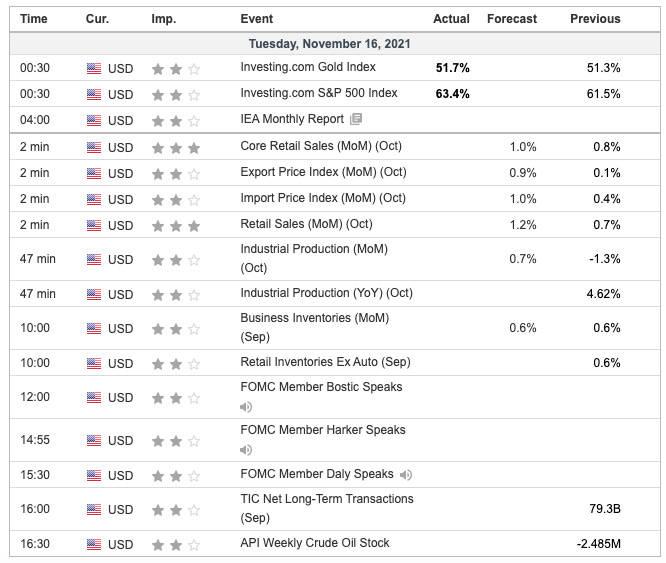Click the Actual column header
This screenshot has height=563, width=666.
pos(451,19)
